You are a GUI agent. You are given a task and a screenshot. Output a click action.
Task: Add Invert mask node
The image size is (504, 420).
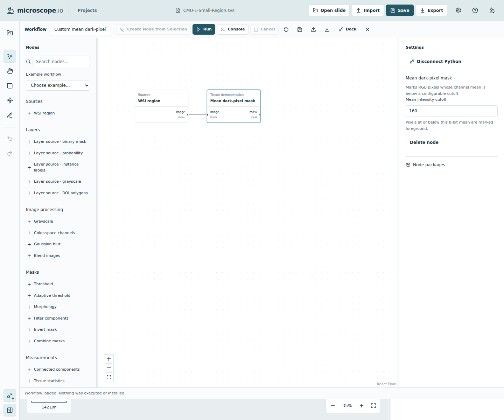point(58,329)
